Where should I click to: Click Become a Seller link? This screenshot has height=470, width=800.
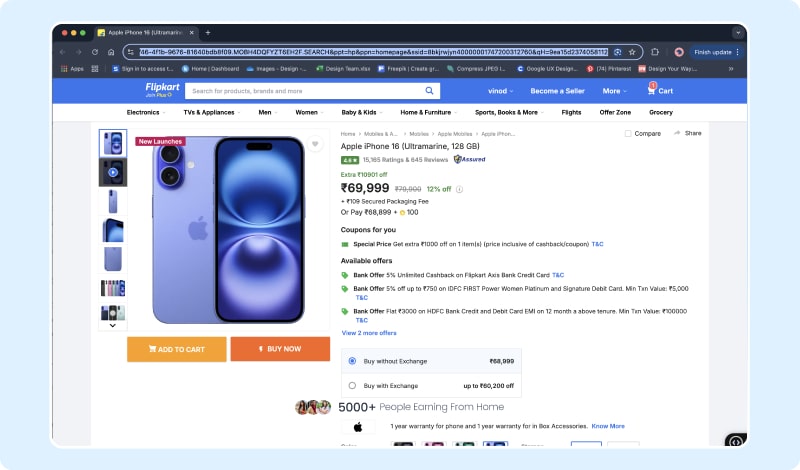click(x=557, y=91)
